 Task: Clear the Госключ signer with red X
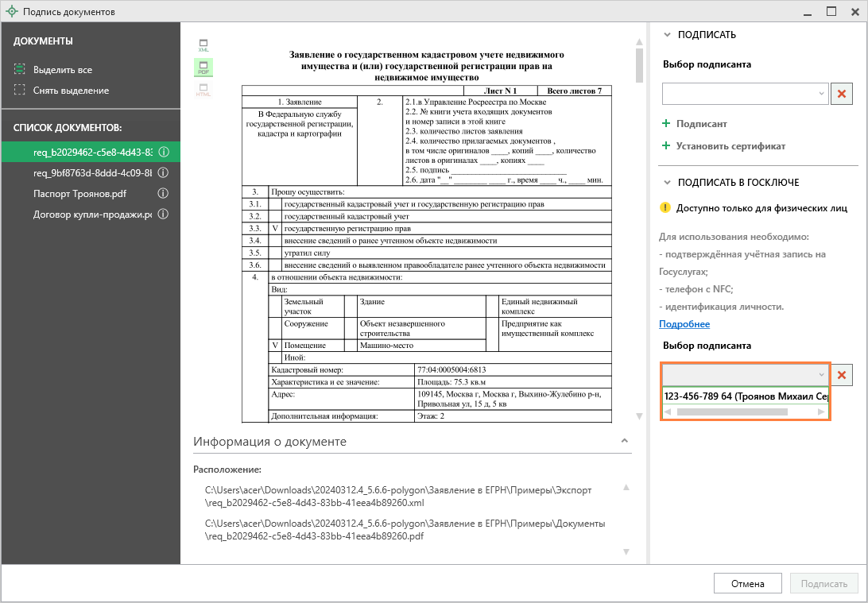[841, 374]
